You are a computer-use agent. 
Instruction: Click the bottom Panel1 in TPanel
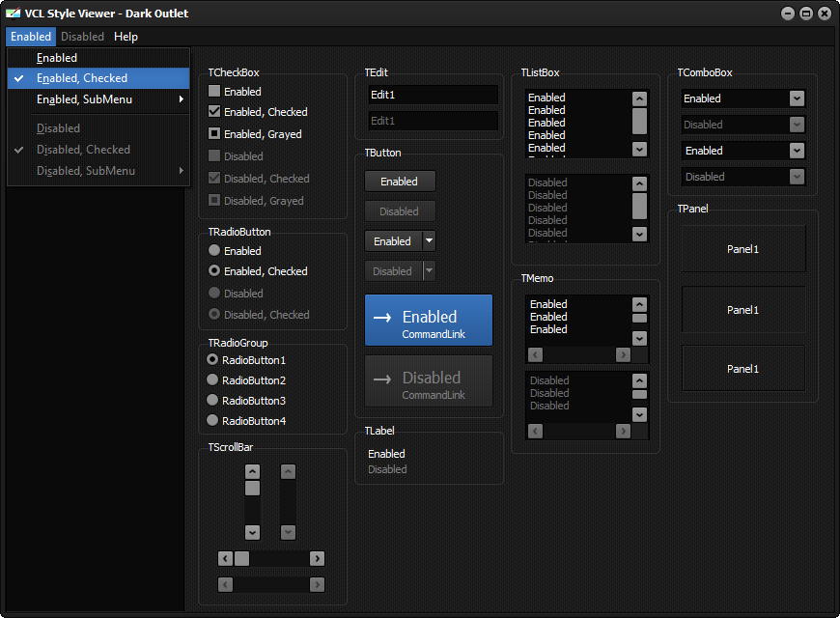743,369
